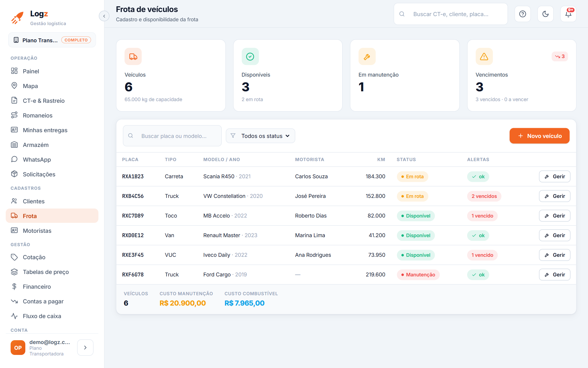Open the Todos os status filter dropdown
Image resolution: width=588 pixels, height=368 pixels.
[260, 136]
